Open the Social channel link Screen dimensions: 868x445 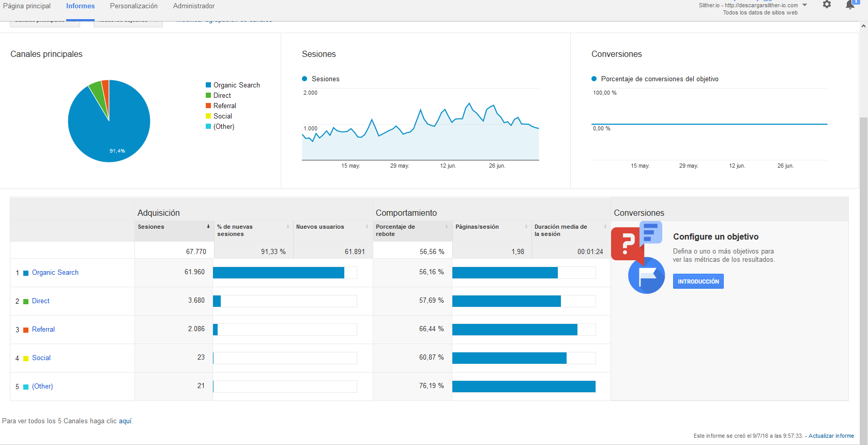[x=41, y=358]
